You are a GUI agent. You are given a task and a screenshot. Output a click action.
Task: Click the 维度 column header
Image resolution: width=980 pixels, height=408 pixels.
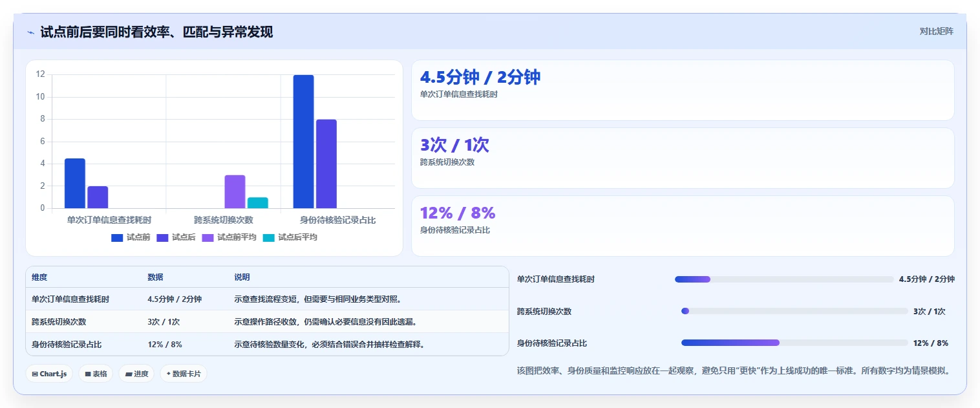point(39,277)
